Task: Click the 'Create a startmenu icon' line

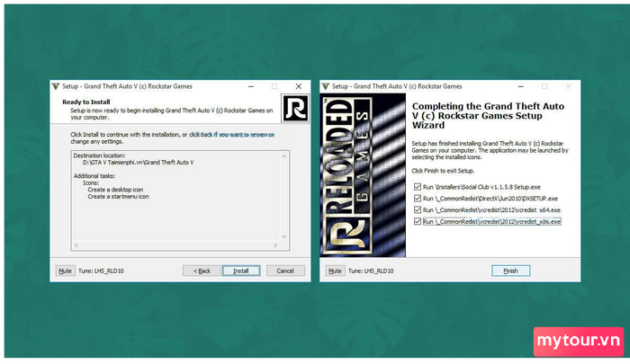Action: pyautogui.click(x=118, y=197)
